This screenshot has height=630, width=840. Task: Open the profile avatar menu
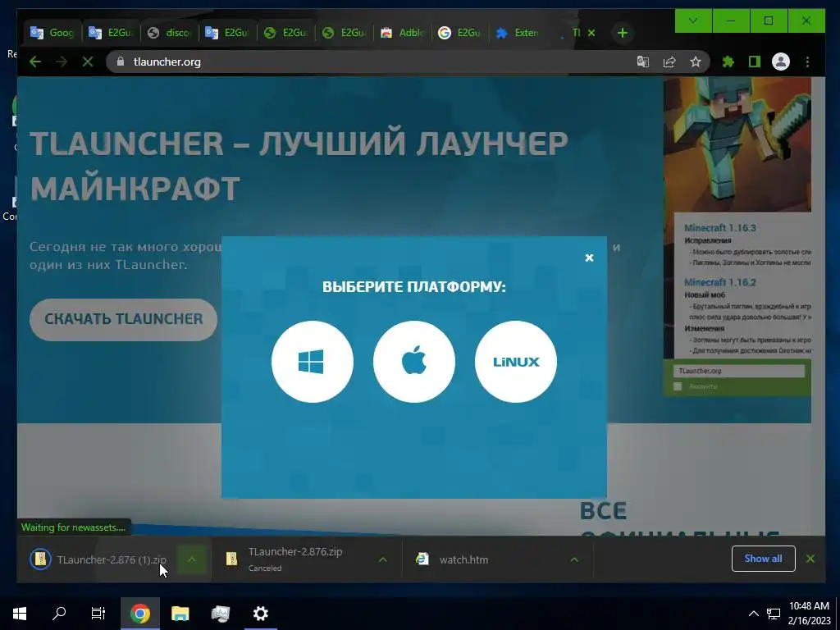[781, 62]
